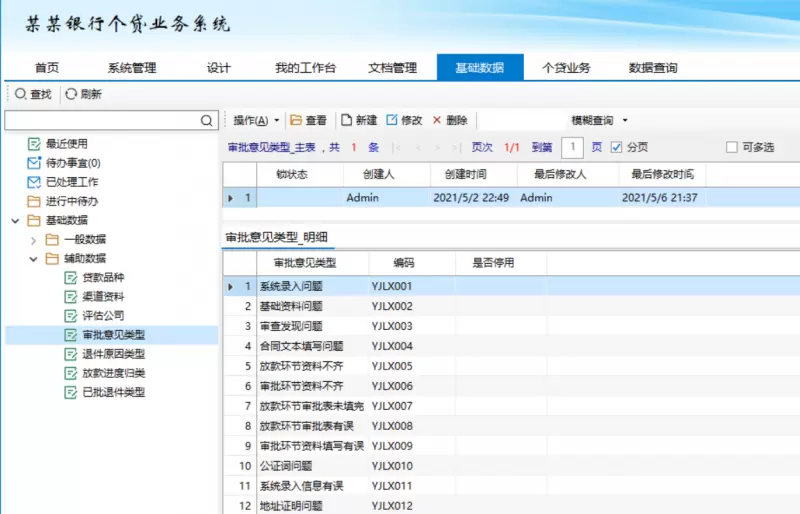Switch to the 我的工作台 tab
This screenshot has width=800, height=514.
pos(305,68)
